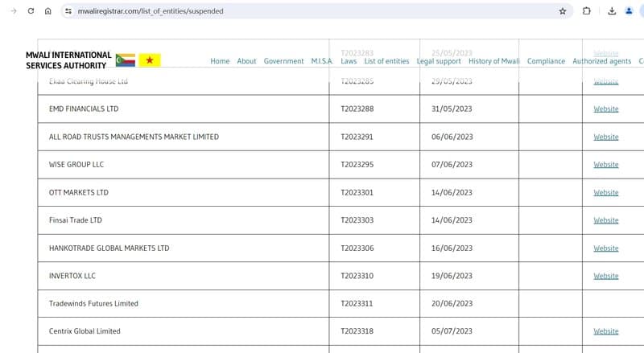Open site information icon in address bar
Screen dimensions: 644x353
click(x=68, y=11)
